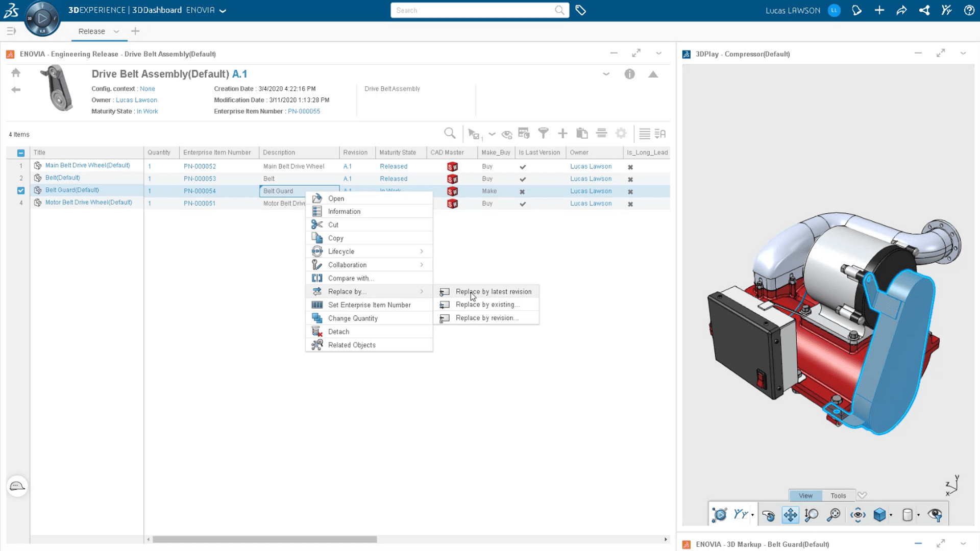Click the magnifier search icon above table
Screen dimensions: 980x551
449,134
